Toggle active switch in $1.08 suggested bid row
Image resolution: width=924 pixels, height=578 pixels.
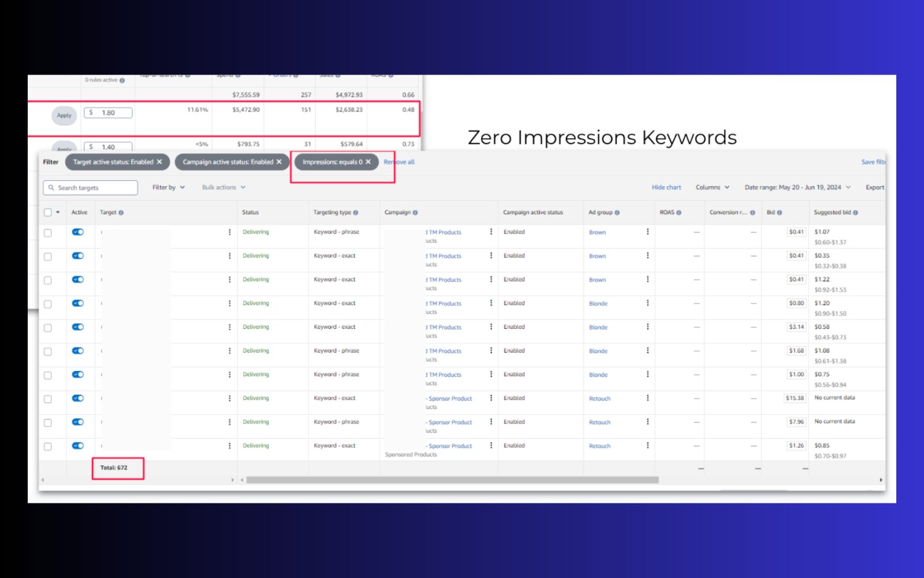(x=78, y=350)
